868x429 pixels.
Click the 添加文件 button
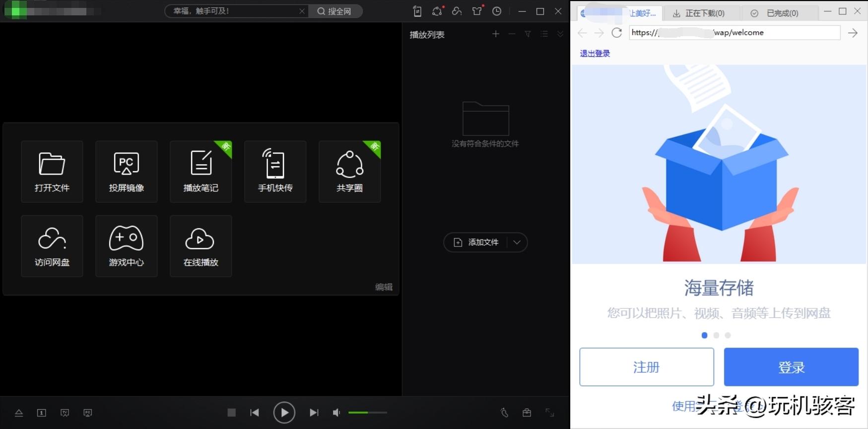pyautogui.click(x=476, y=243)
